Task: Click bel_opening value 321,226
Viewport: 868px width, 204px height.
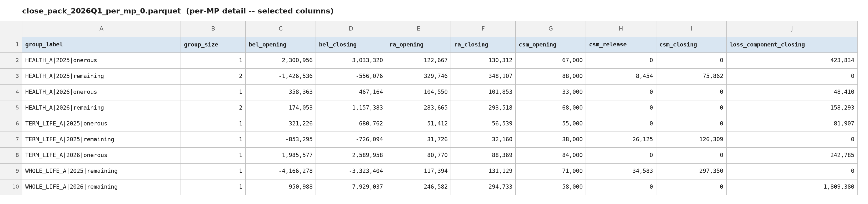Action: pos(281,124)
